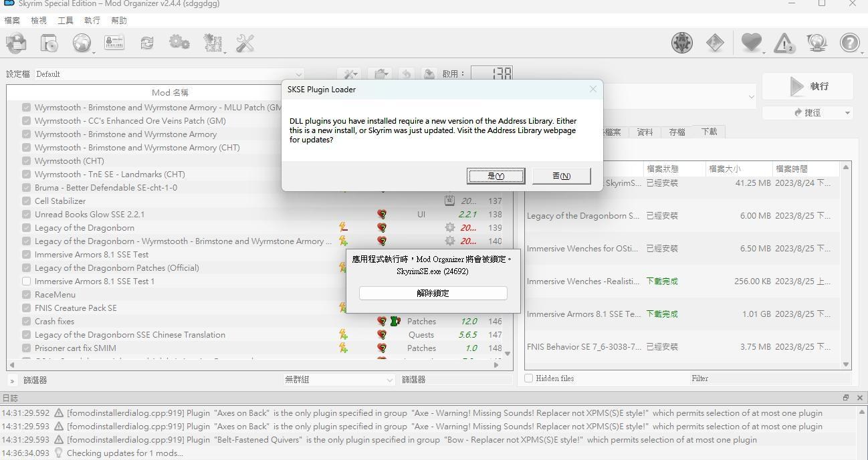Open the Help question mark icon
Viewport: 868px width, 460px height.
point(850,43)
